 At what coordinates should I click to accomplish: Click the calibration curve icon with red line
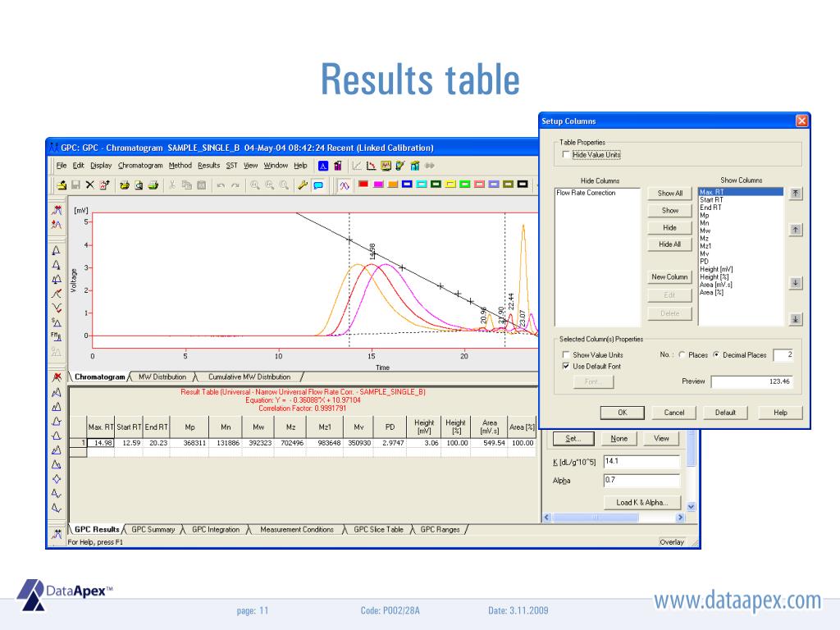(x=370, y=166)
